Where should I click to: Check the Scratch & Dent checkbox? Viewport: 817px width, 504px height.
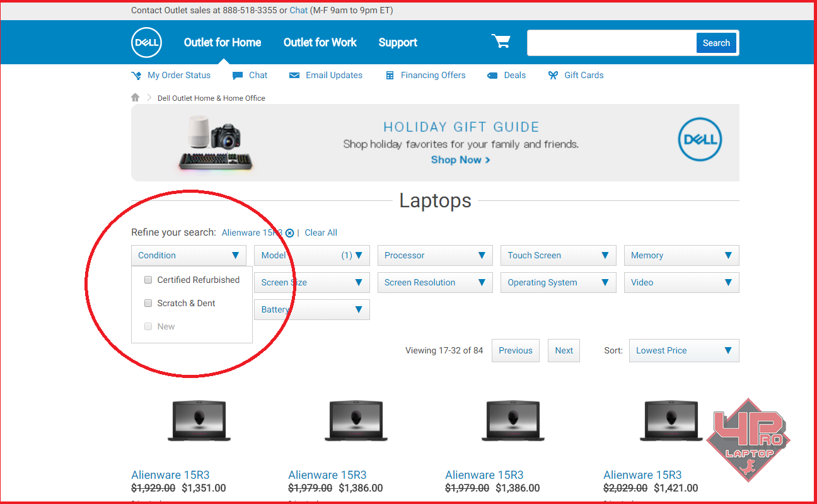click(x=148, y=303)
